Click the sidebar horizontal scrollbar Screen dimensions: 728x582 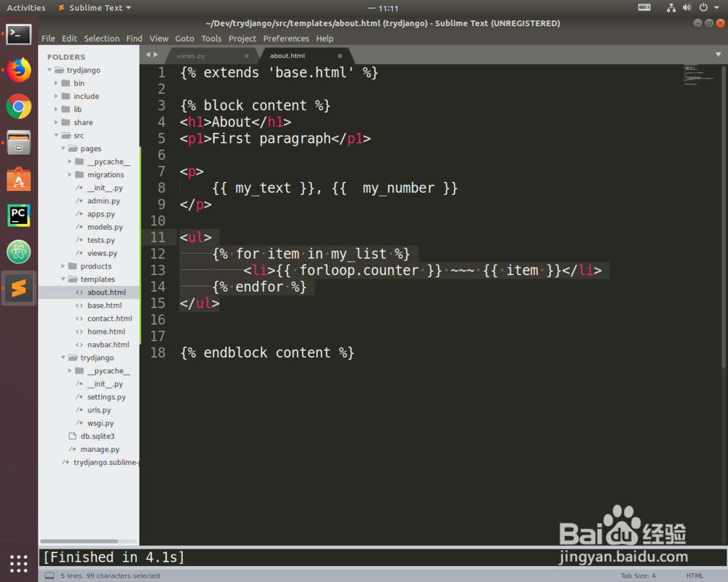click(x=79, y=541)
